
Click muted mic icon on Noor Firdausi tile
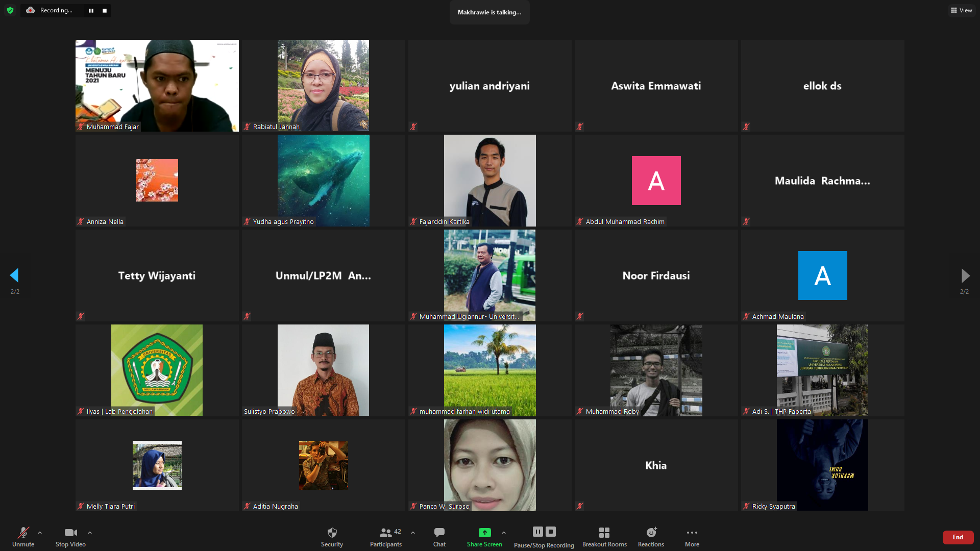pyautogui.click(x=580, y=316)
